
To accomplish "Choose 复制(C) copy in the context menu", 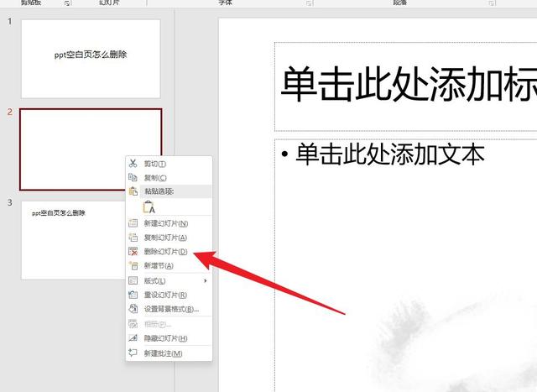I will (169, 177).
